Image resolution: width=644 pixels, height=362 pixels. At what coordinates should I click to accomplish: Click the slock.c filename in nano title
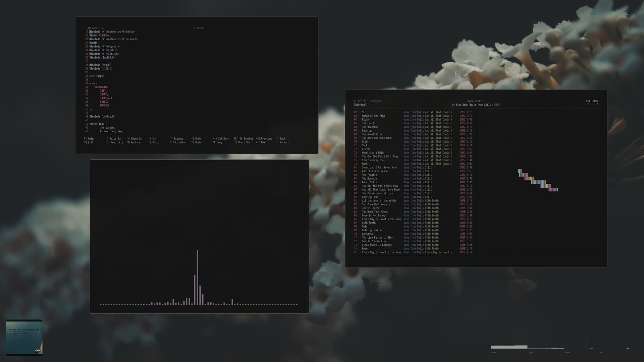[199, 28]
